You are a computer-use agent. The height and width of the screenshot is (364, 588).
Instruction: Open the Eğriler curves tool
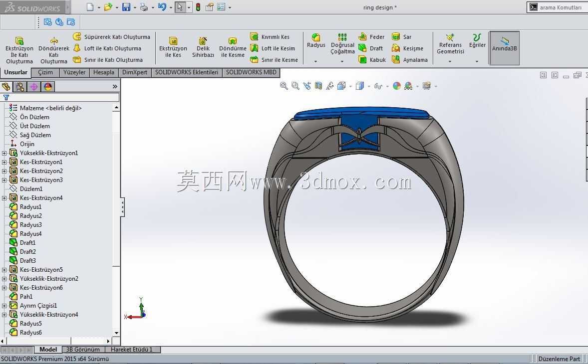coord(477,40)
